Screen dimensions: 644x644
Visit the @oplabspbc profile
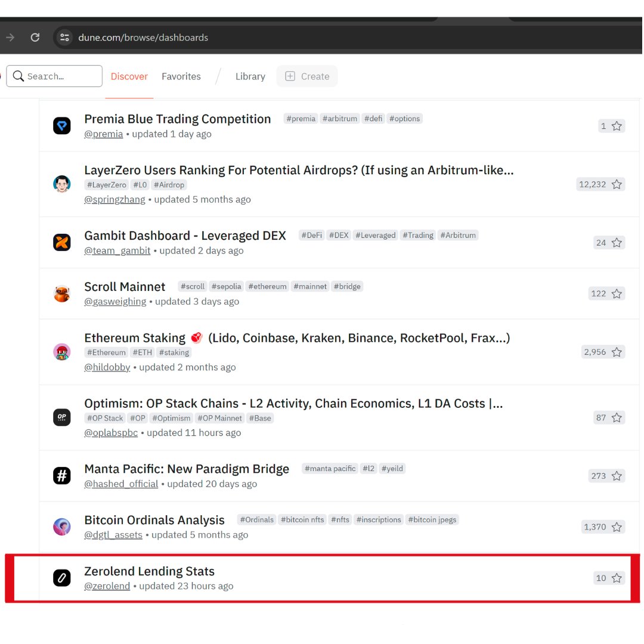tap(111, 433)
